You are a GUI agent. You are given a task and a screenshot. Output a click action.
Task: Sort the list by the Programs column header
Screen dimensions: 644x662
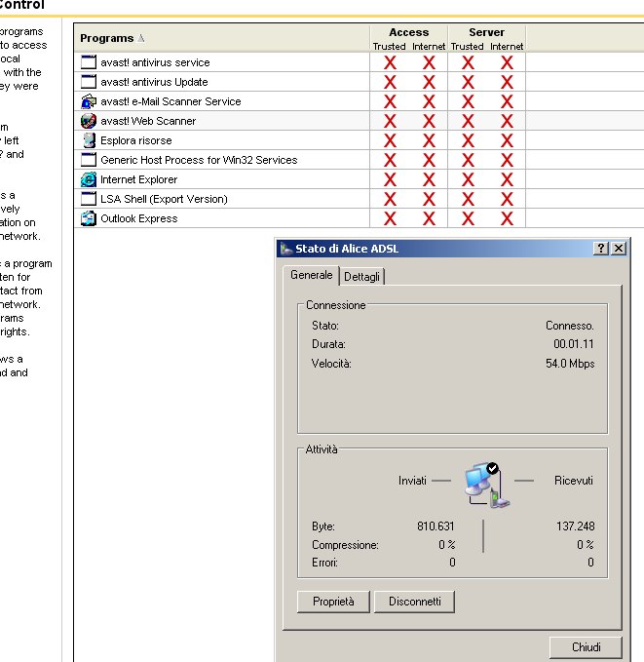coord(112,38)
